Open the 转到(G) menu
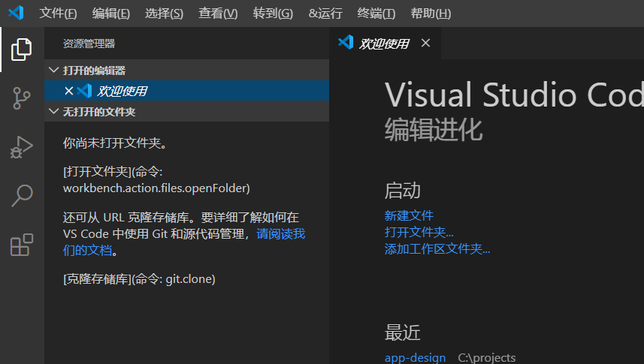The width and height of the screenshot is (644, 364). (273, 13)
